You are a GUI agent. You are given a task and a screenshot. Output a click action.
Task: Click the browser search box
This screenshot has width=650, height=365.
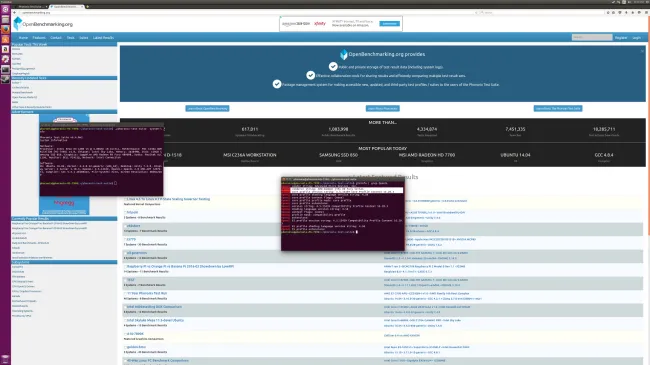pos(541,12)
